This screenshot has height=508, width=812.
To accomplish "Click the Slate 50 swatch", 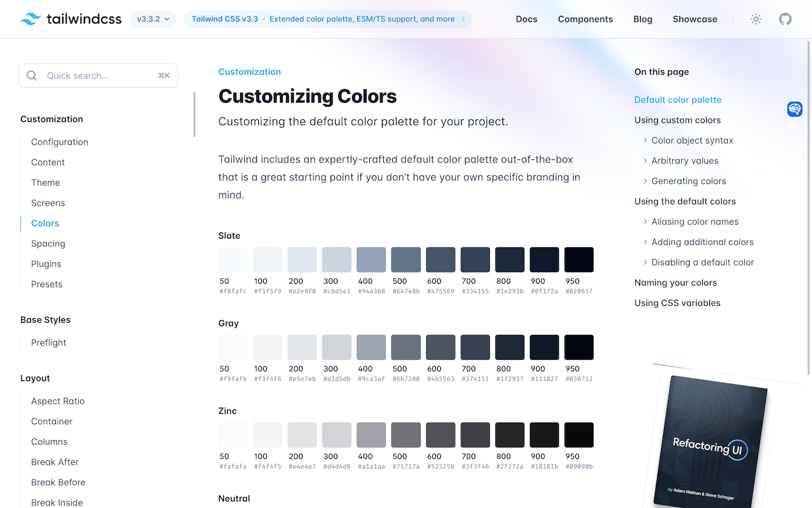I will (x=233, y=260).
